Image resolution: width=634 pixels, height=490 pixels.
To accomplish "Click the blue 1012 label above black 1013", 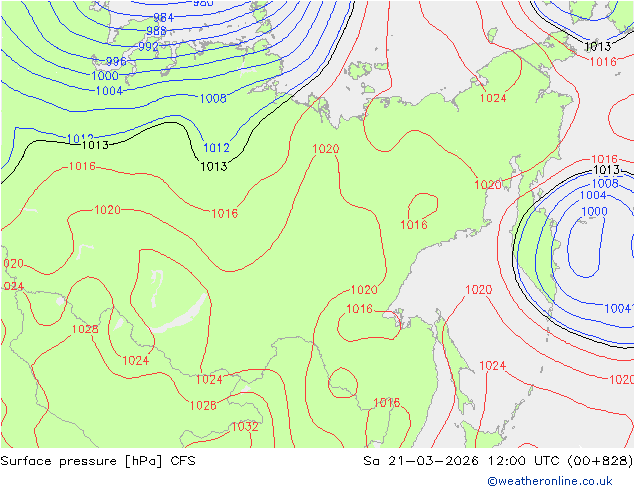I will coord(216,148).
